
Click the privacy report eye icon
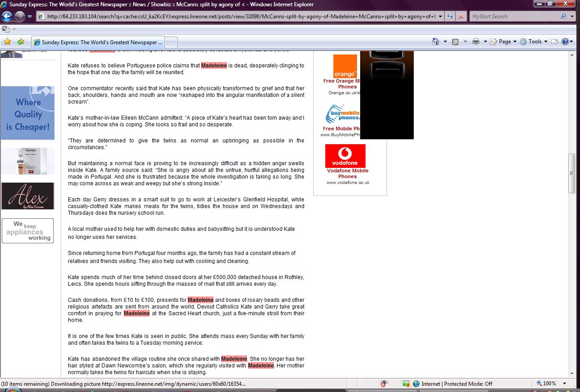383,384
